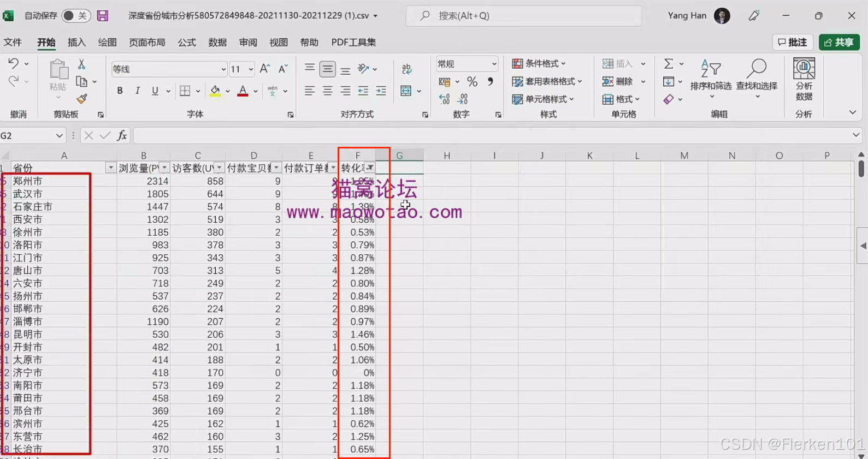
Task: Click the AutoSum sigma icon
Action: 669,64
